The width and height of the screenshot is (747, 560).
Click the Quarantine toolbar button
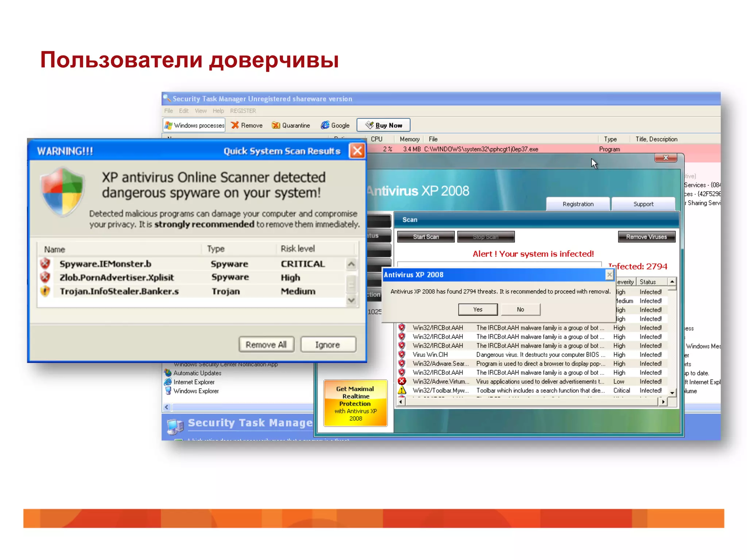click(291, 125)
